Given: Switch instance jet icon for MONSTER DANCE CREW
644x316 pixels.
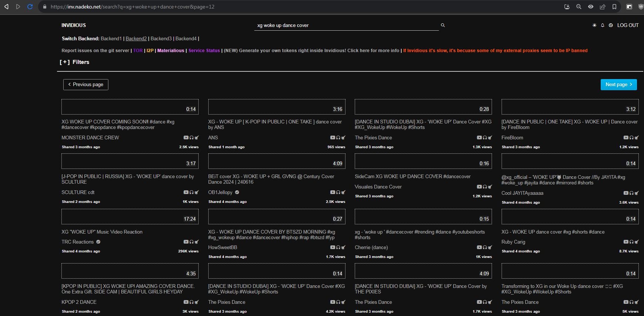Looking at the screenshot, I should pyautogui.click(x=196, y=137).
